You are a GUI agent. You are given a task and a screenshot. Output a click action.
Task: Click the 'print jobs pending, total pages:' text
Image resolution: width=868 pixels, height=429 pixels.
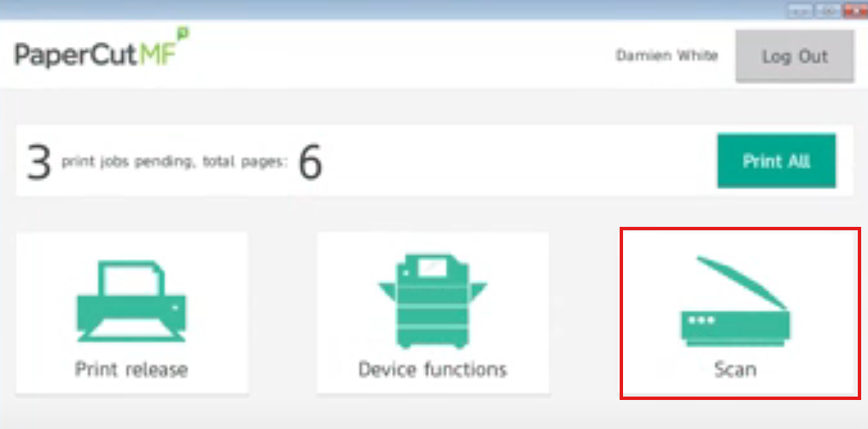[x=175, y=162]
